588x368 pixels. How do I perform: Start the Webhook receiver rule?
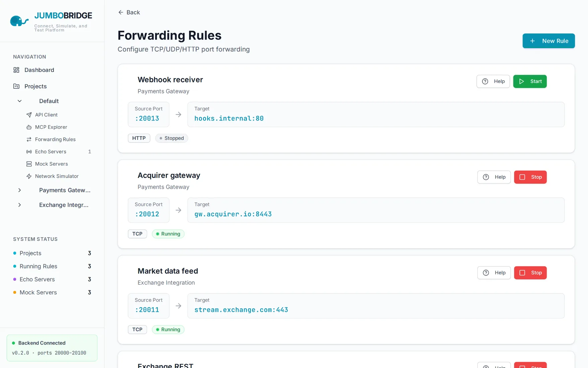click(530, 81)
